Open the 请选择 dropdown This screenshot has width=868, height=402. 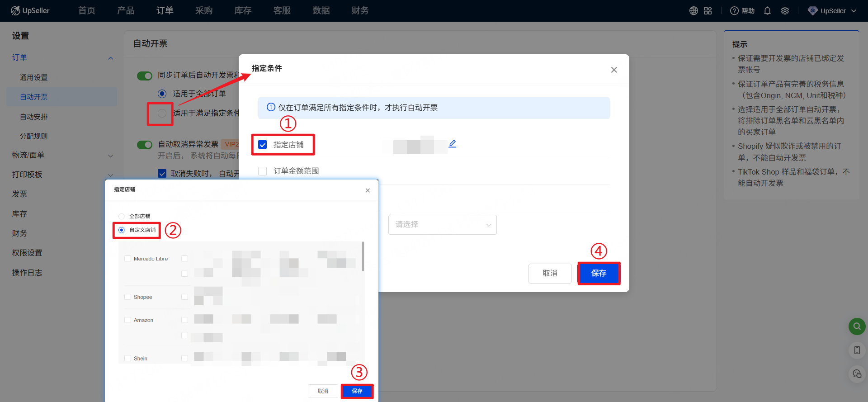click(442, 225)
